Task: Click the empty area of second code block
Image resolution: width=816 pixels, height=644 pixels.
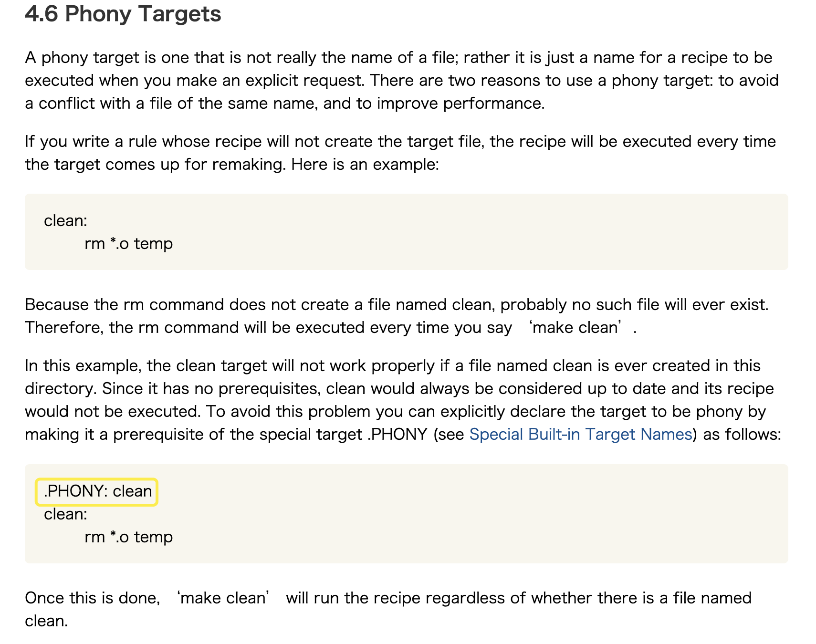Action: pos(477,515)
